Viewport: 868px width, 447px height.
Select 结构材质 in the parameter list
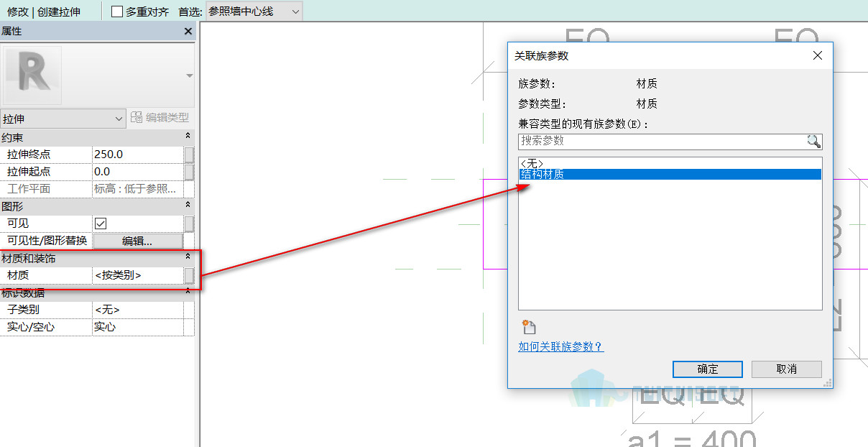tap(670, 174)
